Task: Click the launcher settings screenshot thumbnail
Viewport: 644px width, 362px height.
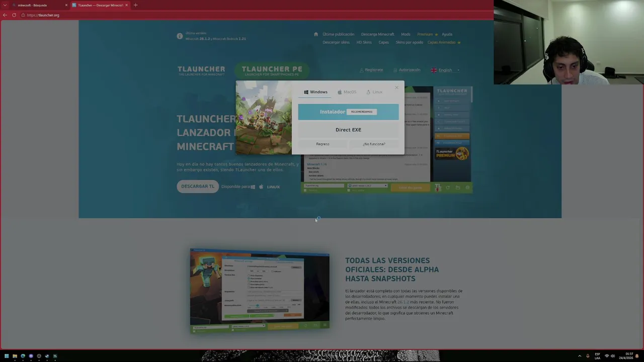Action: (260, 291)
